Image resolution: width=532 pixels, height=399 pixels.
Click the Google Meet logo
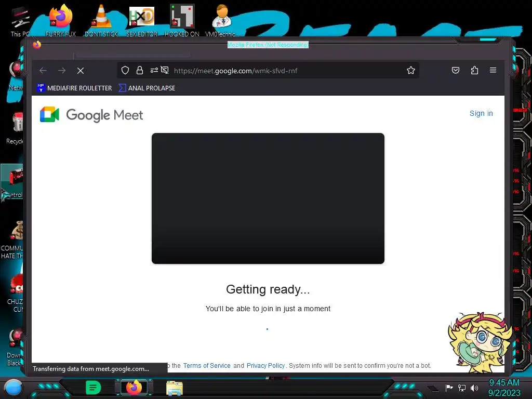(91, 115)
